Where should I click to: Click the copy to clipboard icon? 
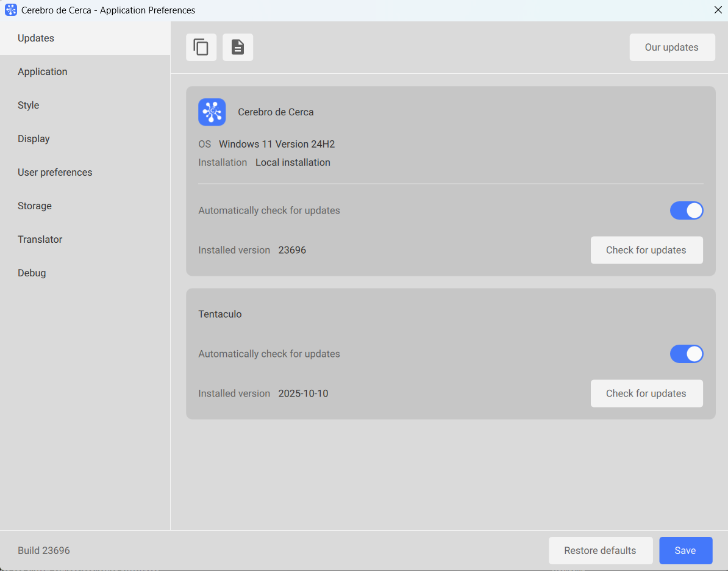coord(201,48)
